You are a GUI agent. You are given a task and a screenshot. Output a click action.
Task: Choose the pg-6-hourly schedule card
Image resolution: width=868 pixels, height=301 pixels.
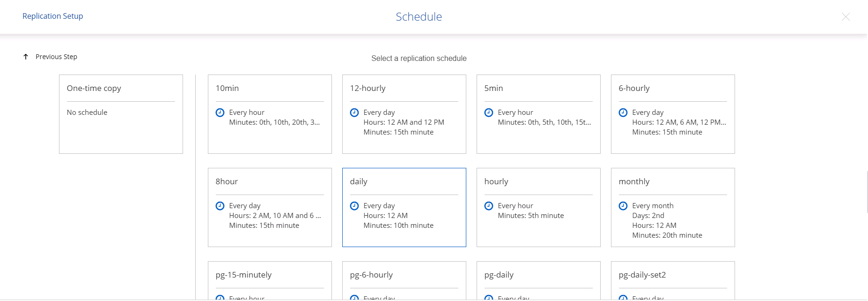pyautogui.click(x=404, y=280)
